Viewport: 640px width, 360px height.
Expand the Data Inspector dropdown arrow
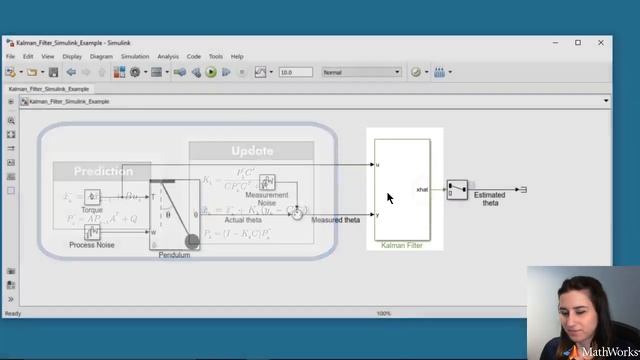click(x=271, y=72)
